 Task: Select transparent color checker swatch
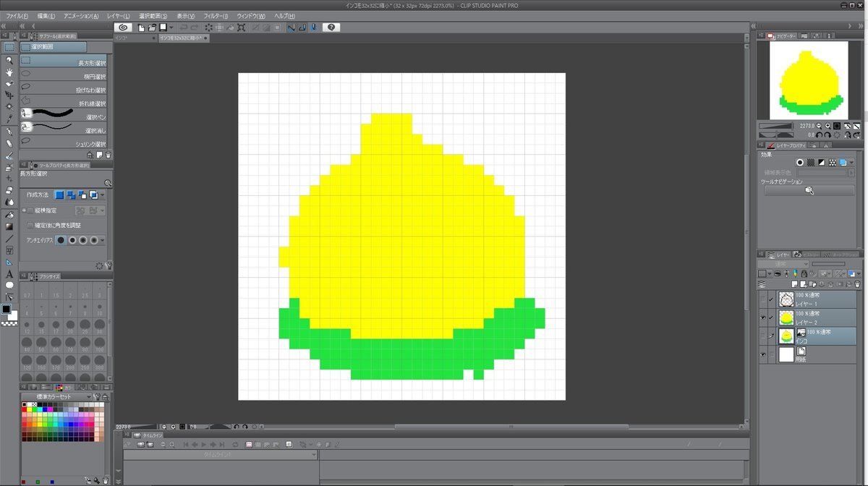tap(9, 323)
